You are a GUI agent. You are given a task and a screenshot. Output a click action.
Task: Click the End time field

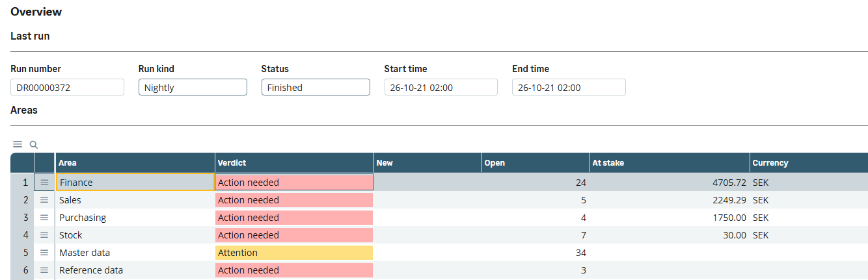click(x=569, y=87)
